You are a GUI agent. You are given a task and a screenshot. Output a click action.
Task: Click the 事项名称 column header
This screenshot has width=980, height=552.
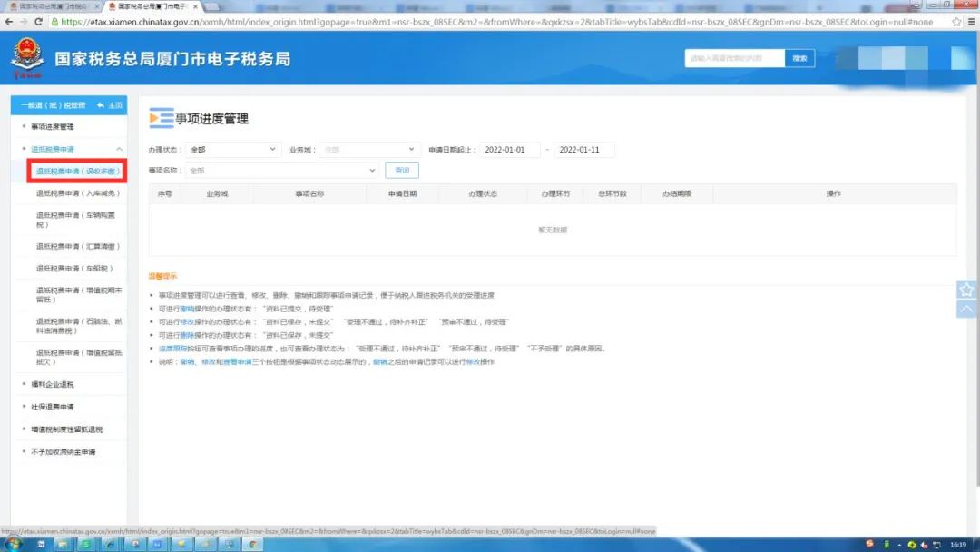coord(309,193)
